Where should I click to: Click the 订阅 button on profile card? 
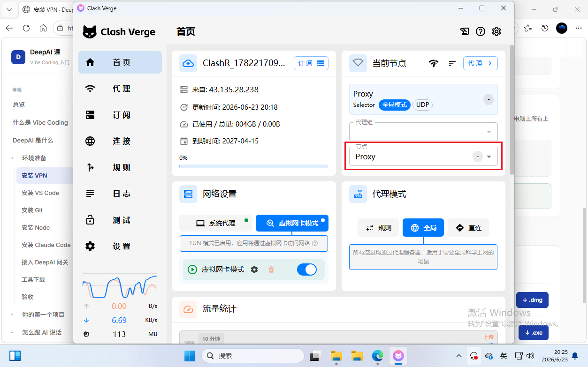pos(311,63)
